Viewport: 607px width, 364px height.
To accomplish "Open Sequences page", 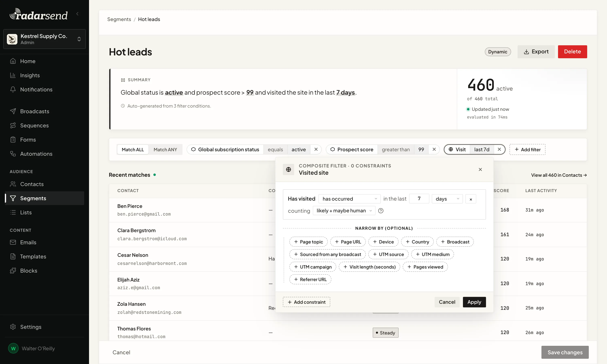I will pos(44,125).
